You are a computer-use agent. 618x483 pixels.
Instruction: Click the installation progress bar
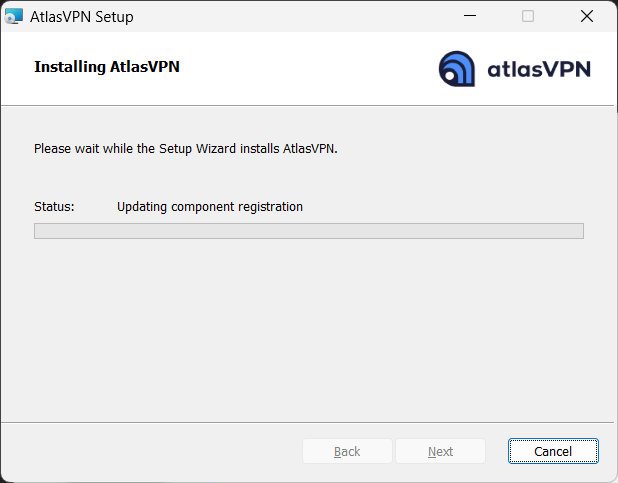tap(308, 231)
